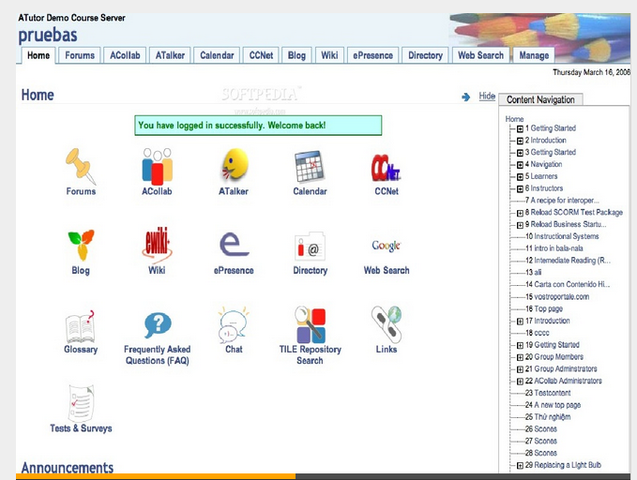The height and width of the screenshot is (480, 637).
Task: Expand the 1 Getting Started tree node
Action: (x=520, y=129)
